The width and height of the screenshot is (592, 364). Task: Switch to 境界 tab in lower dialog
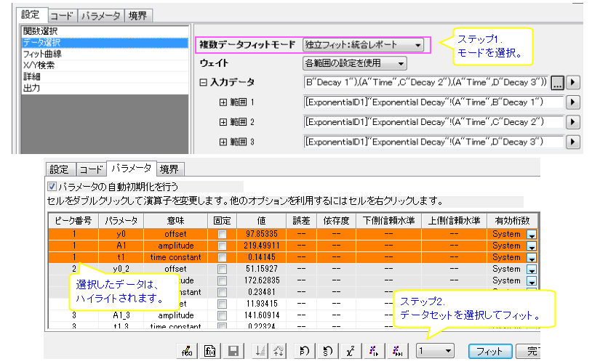169,169
